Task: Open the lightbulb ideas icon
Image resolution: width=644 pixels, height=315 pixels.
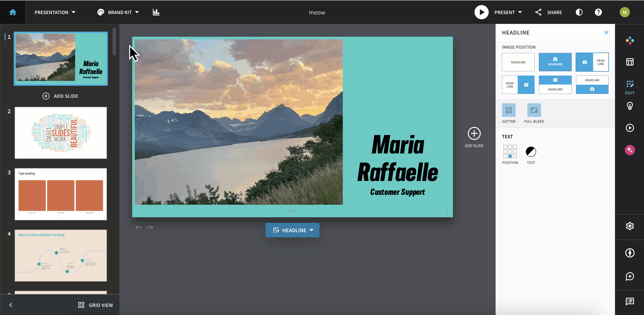Action: [630, 106]
